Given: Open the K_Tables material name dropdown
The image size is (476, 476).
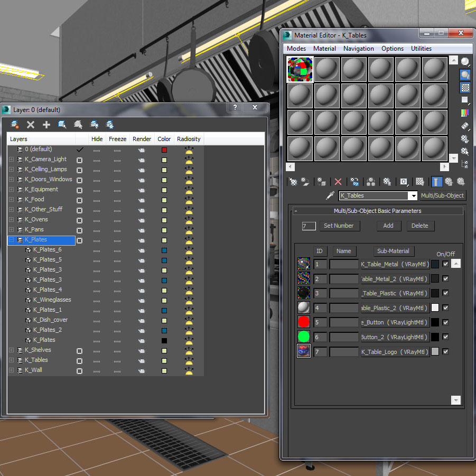Looking at the screenshot, I should pyautogui.click(x=414, y=195).
